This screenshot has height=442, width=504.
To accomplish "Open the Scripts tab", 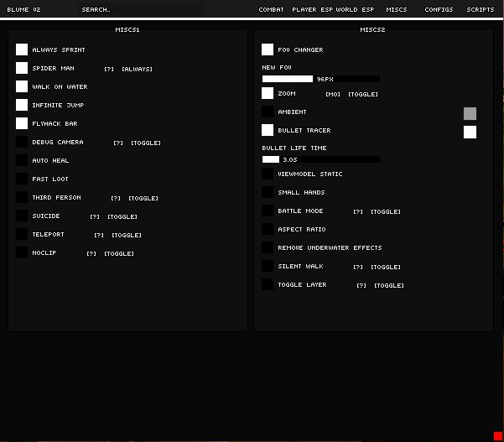I will pos(481,10).
